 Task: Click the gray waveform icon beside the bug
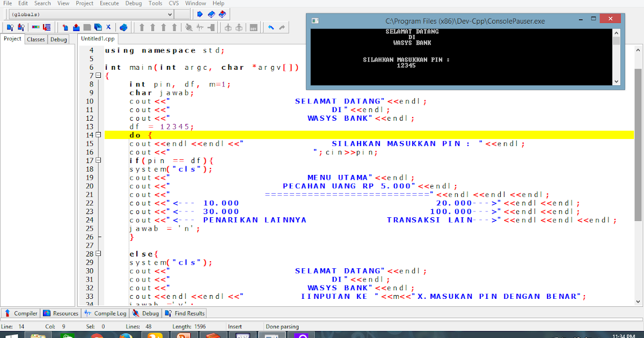coord(200,27)
